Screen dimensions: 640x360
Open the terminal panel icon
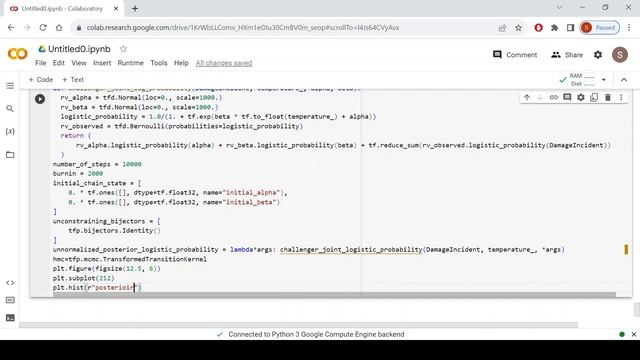(x=10, y=318)
